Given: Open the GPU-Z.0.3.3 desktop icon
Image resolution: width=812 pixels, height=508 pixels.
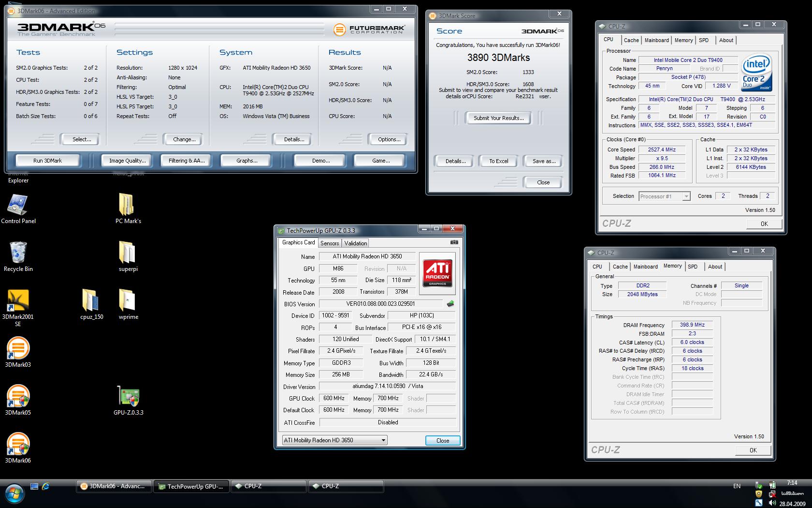Looking at the screenshot, I should pyautogui.click(x=128, y=400).
